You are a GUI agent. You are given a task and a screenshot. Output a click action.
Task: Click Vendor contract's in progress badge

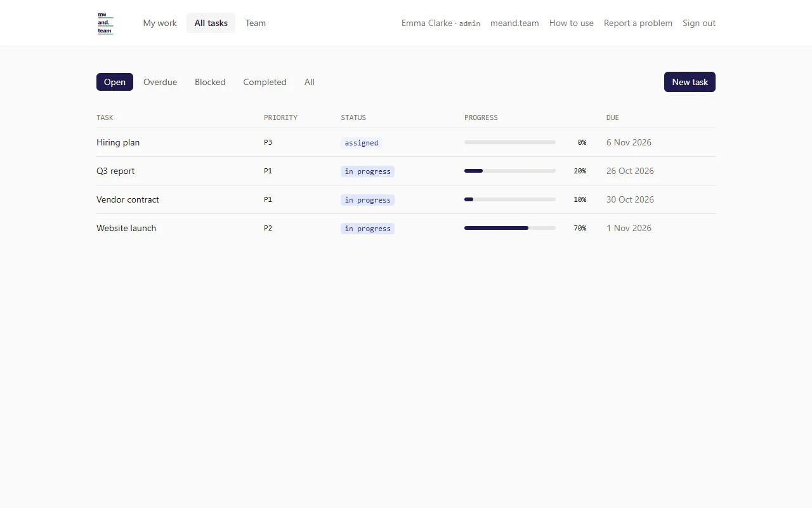368,200
